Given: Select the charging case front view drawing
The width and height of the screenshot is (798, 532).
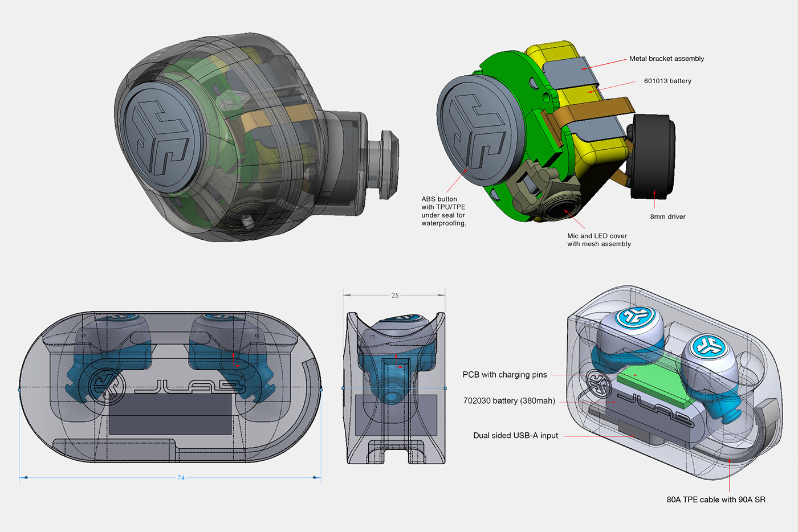Looking at the screenshot, I should coord(170,387).
